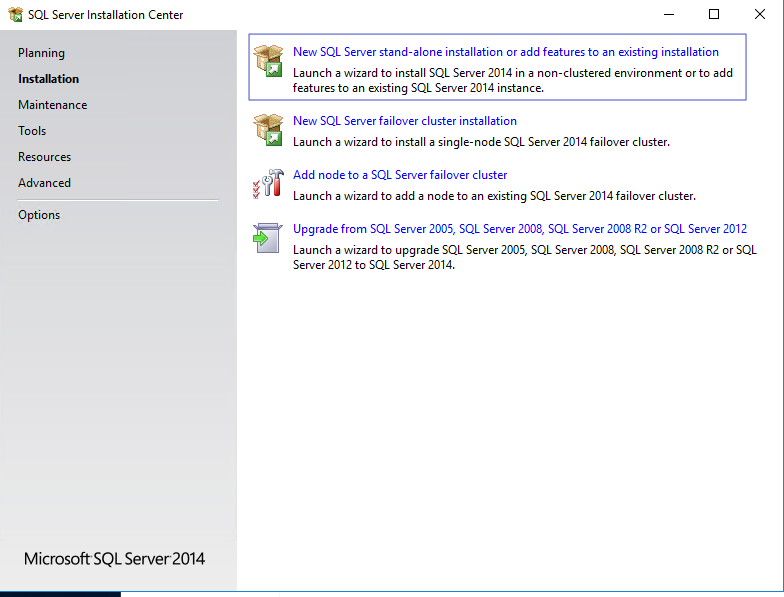
Task: Click the failover cluster installation box icon
Action: (268, 130)
